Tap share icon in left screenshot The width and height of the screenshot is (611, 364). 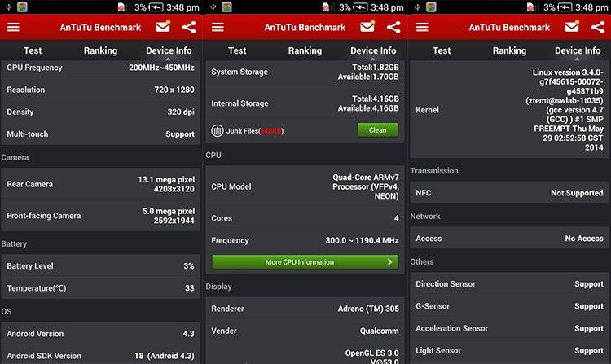click(x=189, y=27)
